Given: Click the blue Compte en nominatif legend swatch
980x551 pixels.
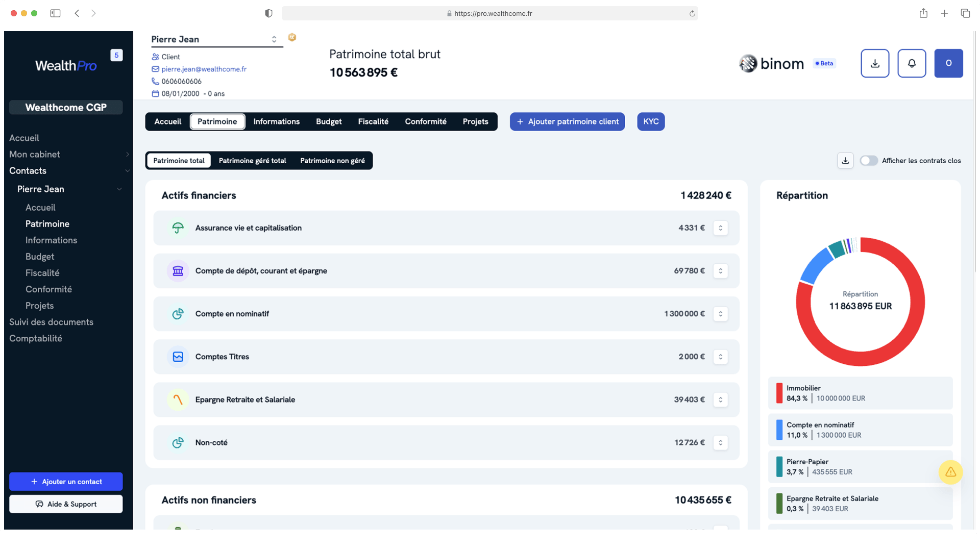Looking at the screenshot, I should [779, 430].
